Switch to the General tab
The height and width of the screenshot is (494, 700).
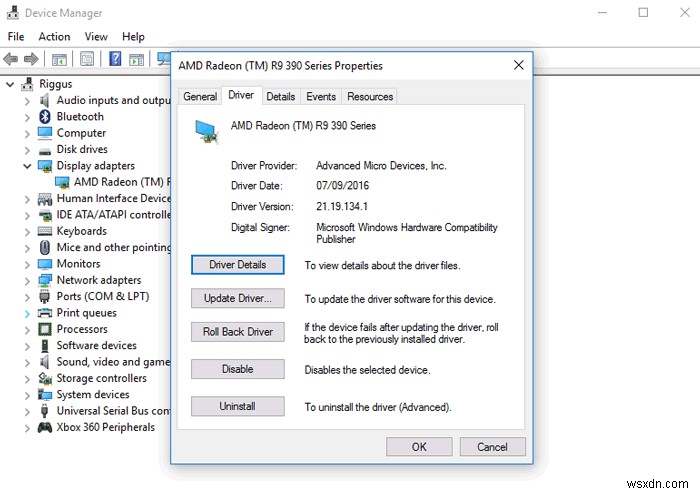200,96
